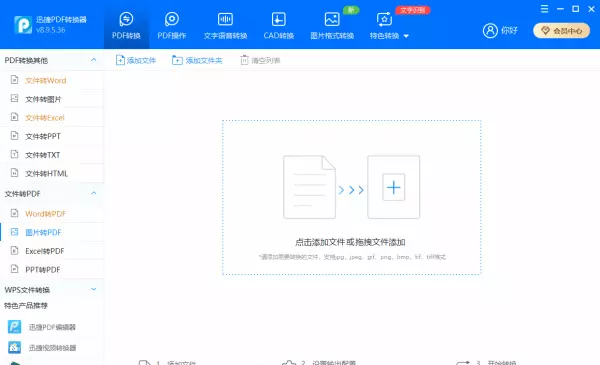
Task: Click the 文字识别 badge
Action: [x=413, y=10]
